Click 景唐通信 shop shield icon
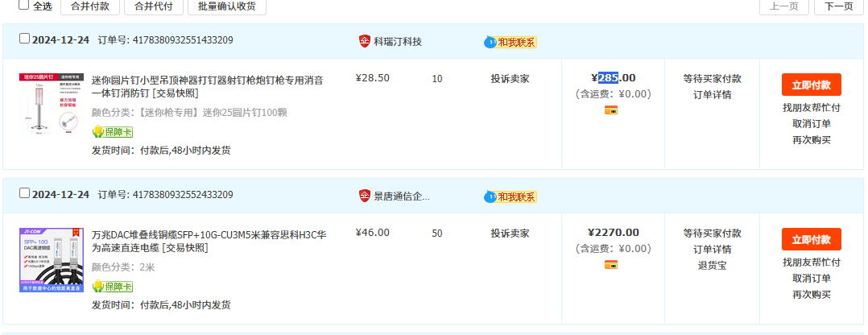This screenshot has height=335, width=868. coord(364,196)
